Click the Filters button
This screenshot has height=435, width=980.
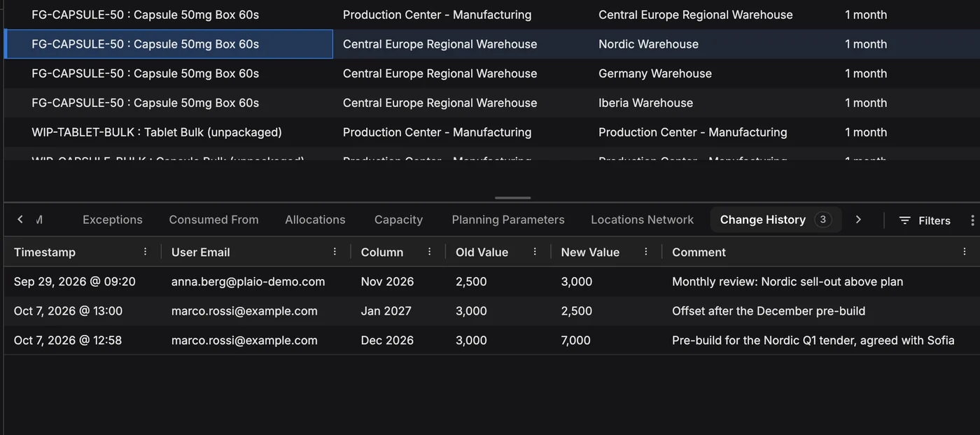[925, 220]
